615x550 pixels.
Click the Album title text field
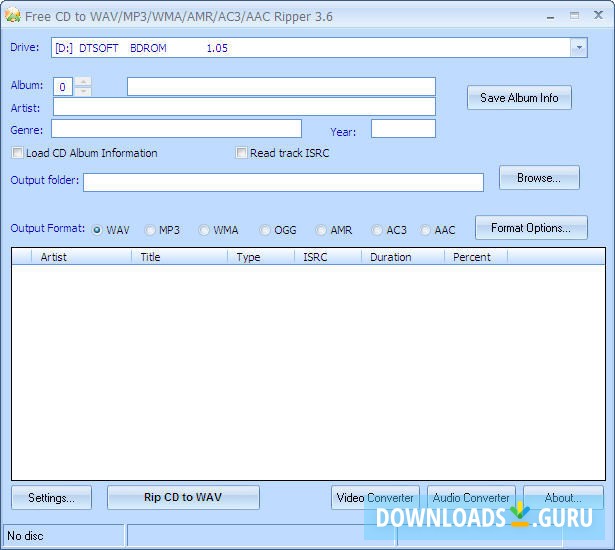click(281, 86)
